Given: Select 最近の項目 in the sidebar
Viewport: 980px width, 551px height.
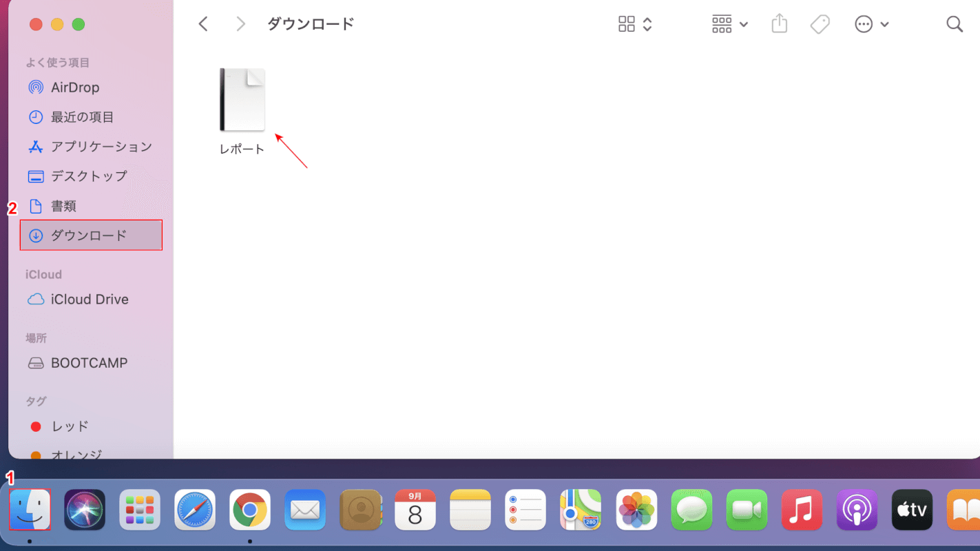Looking at the screenshot, I should click(91, 117).
